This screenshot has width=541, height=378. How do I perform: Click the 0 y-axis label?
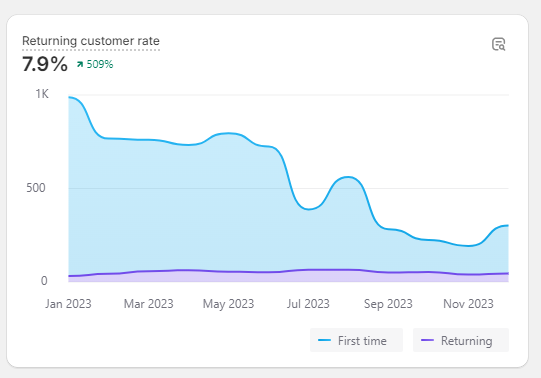44,281
